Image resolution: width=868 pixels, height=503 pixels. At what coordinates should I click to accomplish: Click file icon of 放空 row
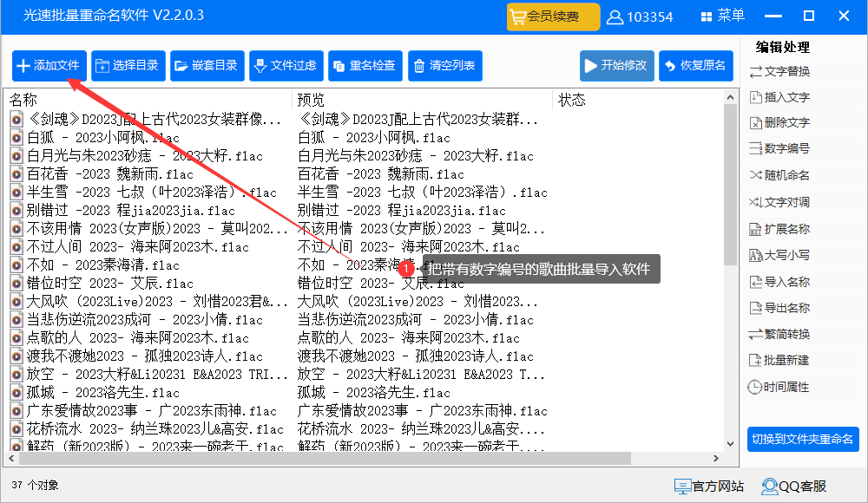pos(16,375)
